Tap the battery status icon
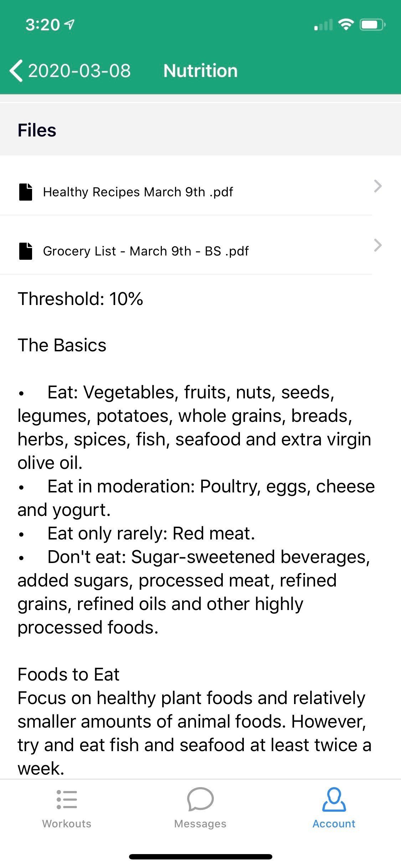The image size is (401, 868). [x=372, y=25]
